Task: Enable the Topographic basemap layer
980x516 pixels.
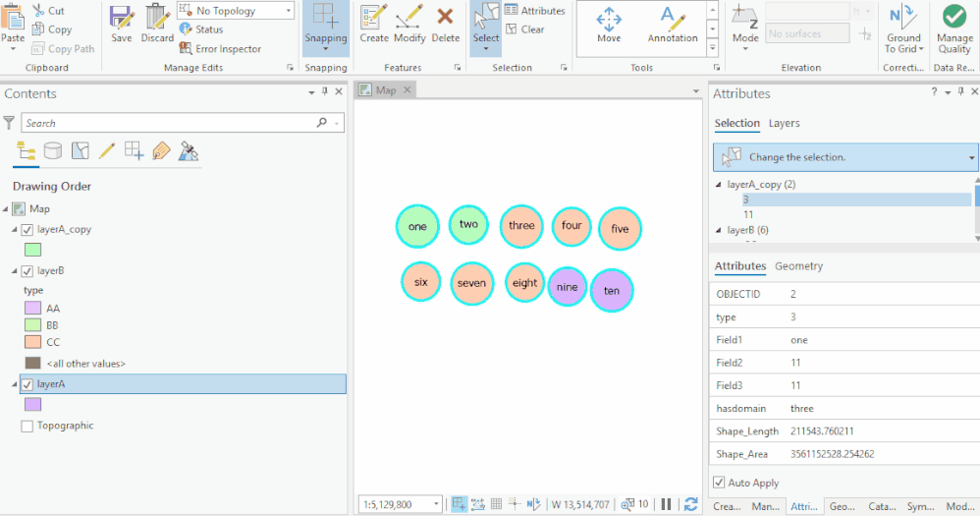Action: tap(27, 426)
